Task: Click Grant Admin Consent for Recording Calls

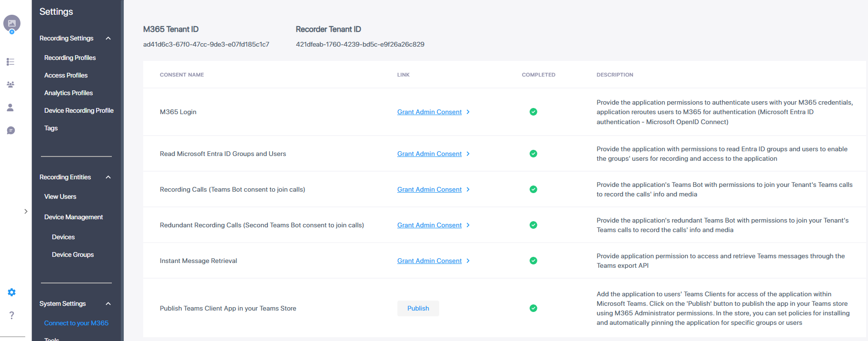Action: (x=429, y=189)
